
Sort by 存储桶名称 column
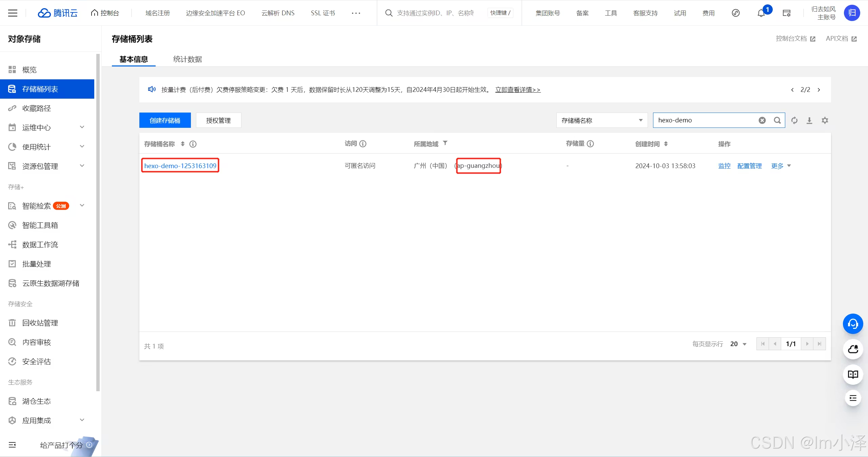click(182, 144)
